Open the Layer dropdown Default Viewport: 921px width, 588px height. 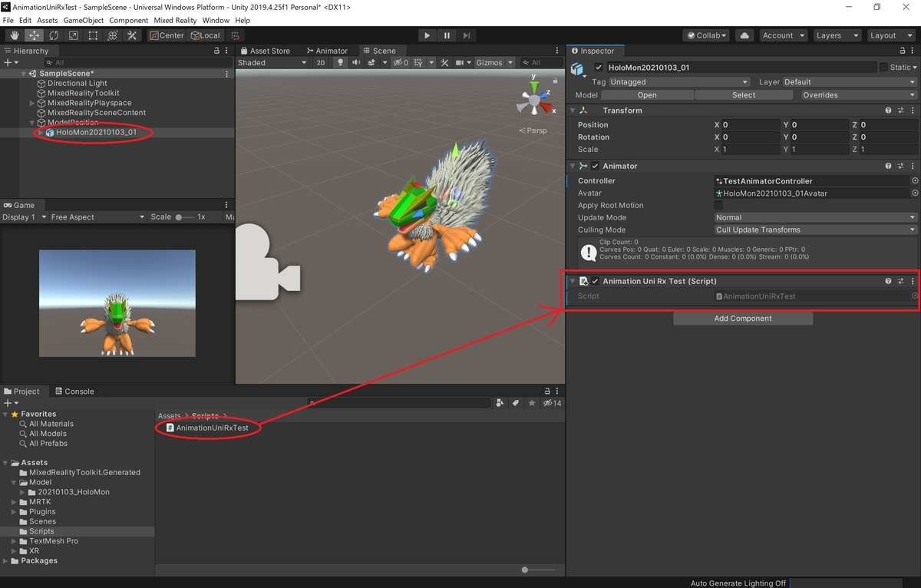pyautogui.click(x=849, y=82)
